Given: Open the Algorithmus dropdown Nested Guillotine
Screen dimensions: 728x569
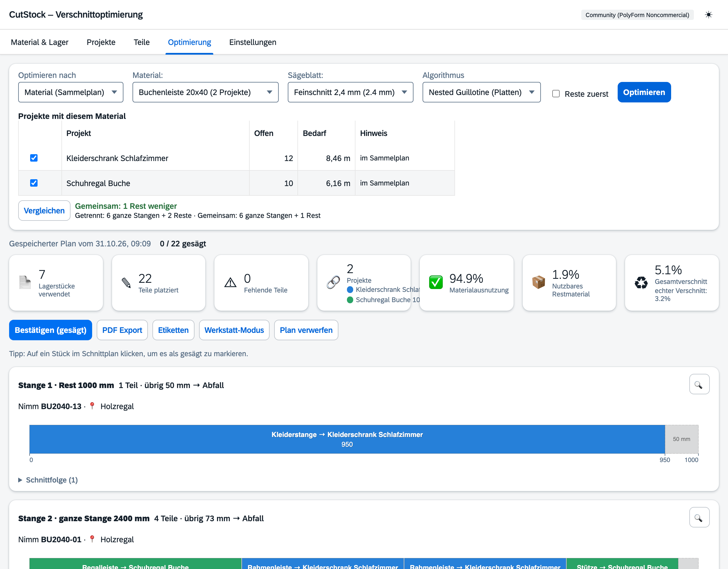Looking at the screenshot, I should click(481, 92).
